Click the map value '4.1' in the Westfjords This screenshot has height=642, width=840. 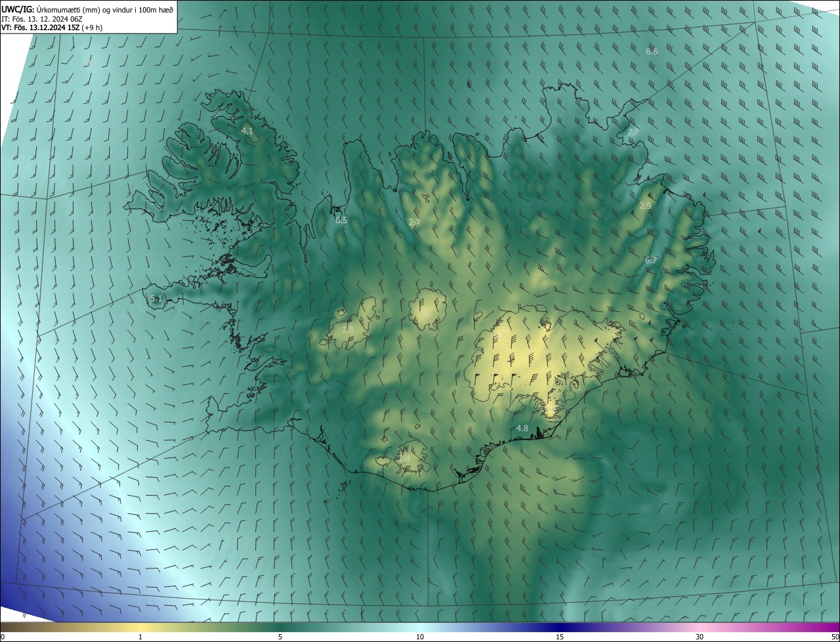coord(247,131)
